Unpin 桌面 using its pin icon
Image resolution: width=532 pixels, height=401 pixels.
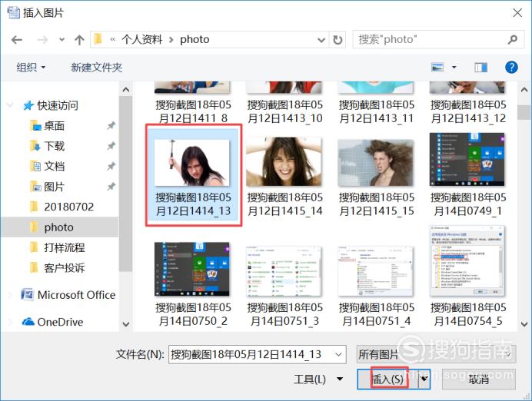[111, 126]
